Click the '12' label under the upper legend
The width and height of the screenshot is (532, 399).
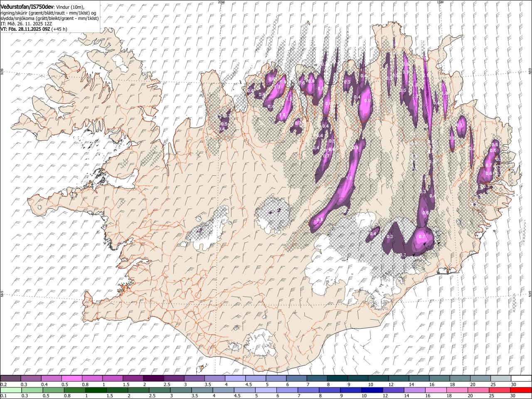coord(391,384)
